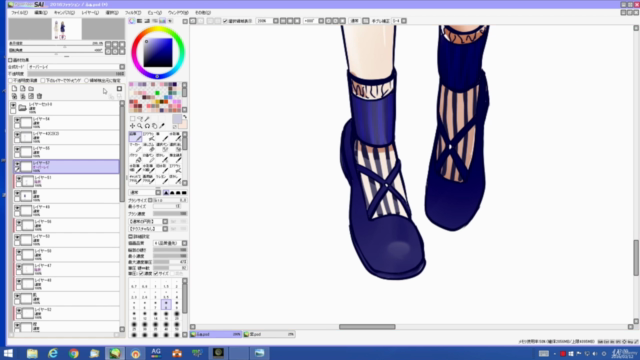
Task: Select brush size preset 5
Action: (x=134, y=305)
